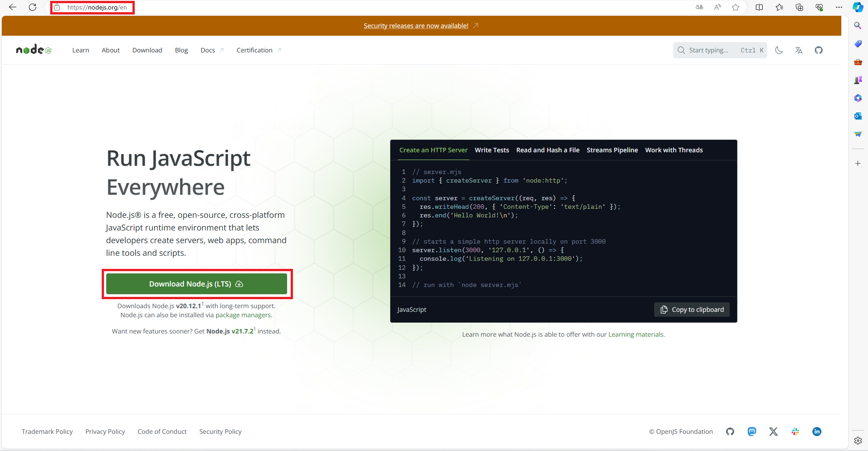Add a sidebar app with plus icon
868x451 pixels.
click(858, 163)
